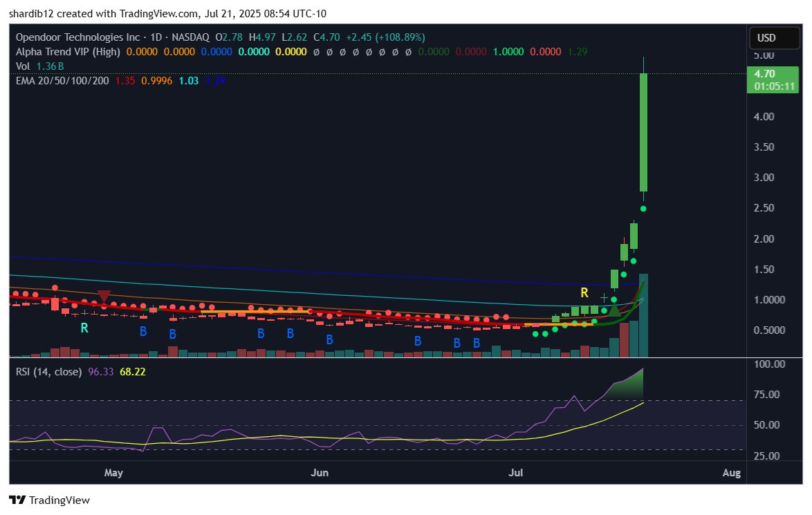Click the 25.00 RSI axis label
812x515 pixels.
[x=766, y=456]
